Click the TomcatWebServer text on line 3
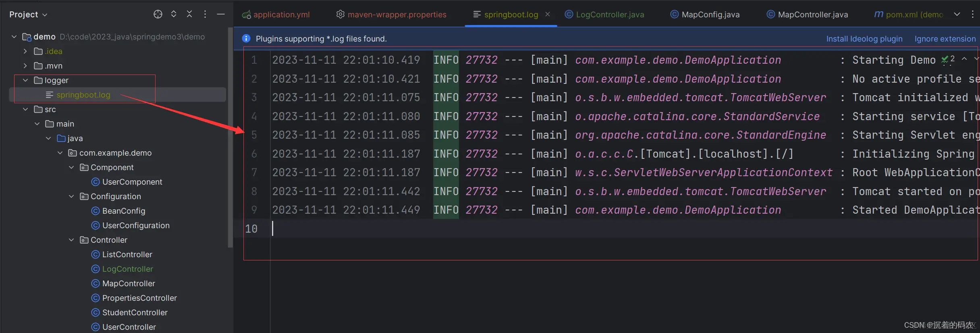The width and height of the screenshot is (980, 333). [x=778, y=98]
